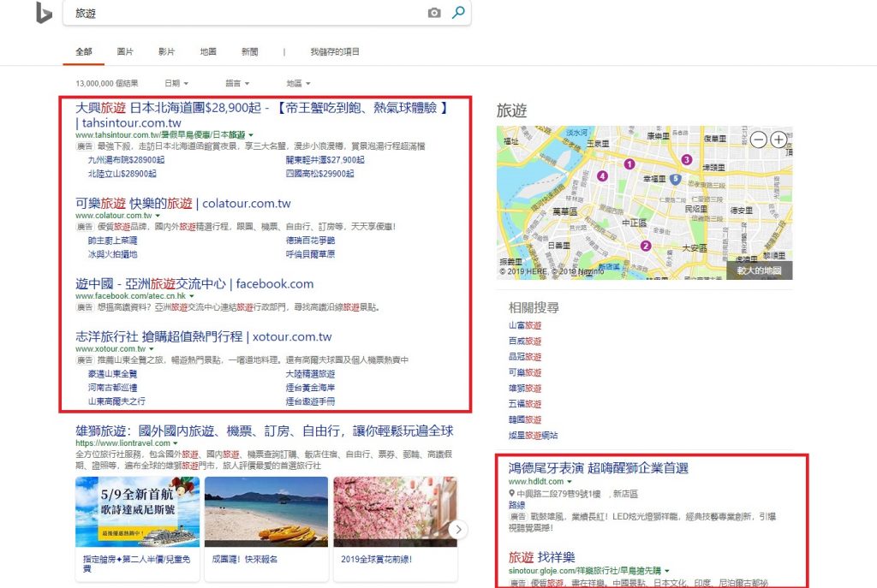This screenshot has height=588, width=877.
Task: Open the 遊中國 亞洲旅遊交流中心 result
Action: pyautogui.click(x=194, y=284)
